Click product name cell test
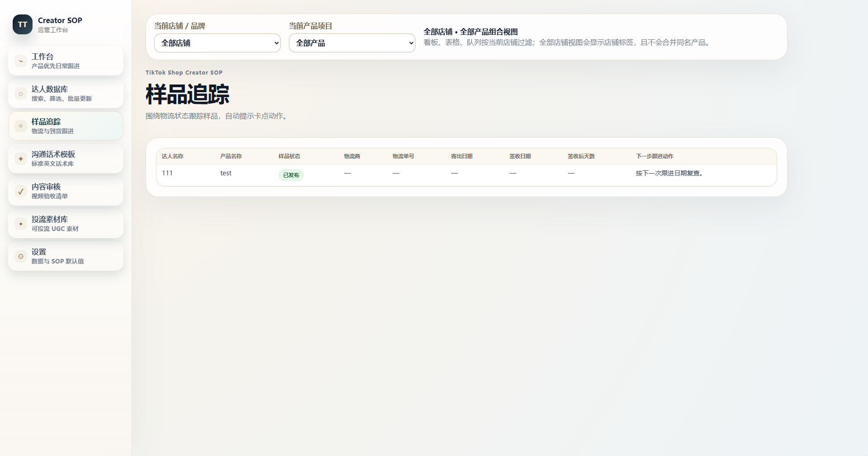The height and width of the screenshot is (456, 868). click(x=226, y=173)
